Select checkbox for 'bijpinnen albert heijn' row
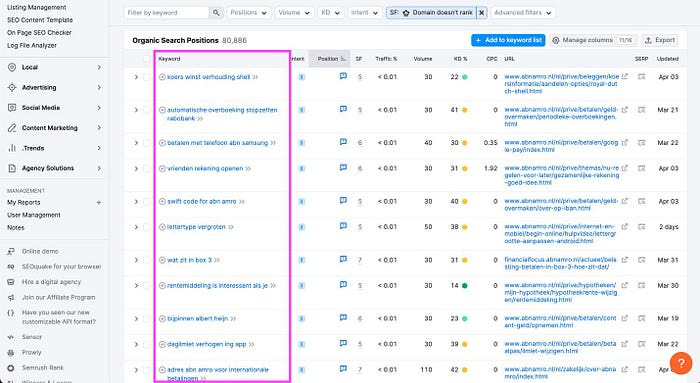 (146, 319)
